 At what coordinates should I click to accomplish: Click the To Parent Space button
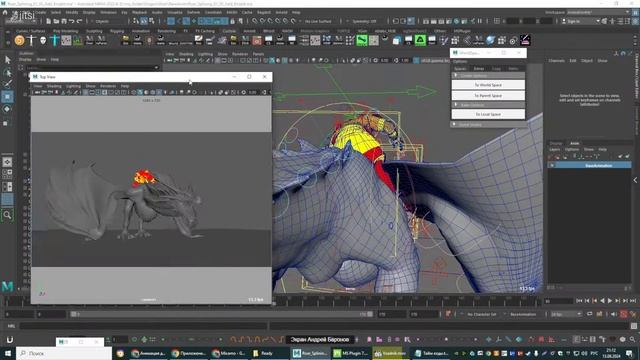(x=488, y=96)
